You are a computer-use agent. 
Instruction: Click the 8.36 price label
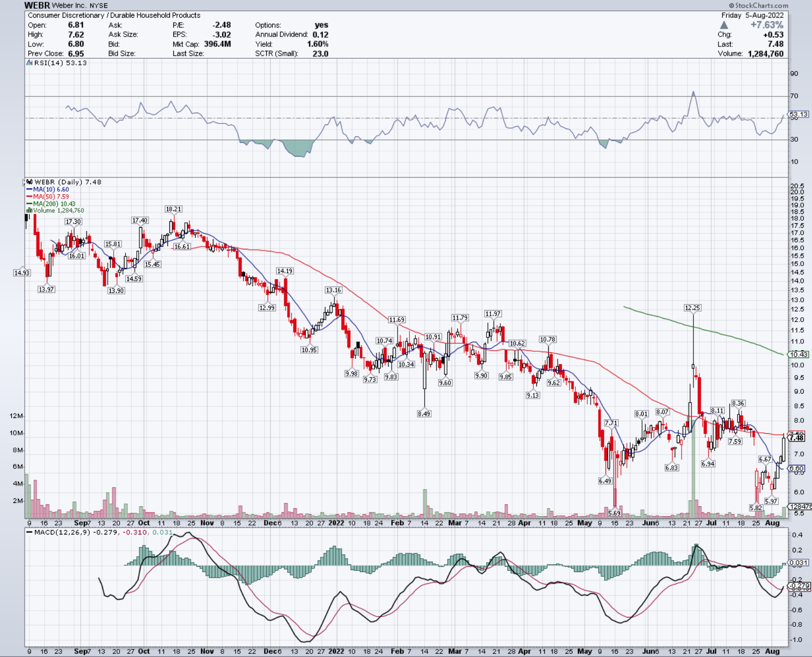(x=738, y=403)
